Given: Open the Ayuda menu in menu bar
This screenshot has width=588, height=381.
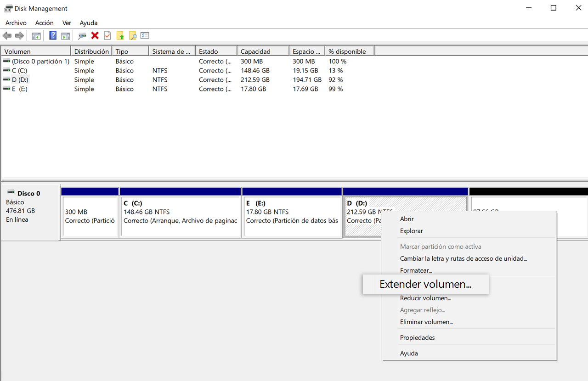Looking at the screenshot, I should click(89, 22).
